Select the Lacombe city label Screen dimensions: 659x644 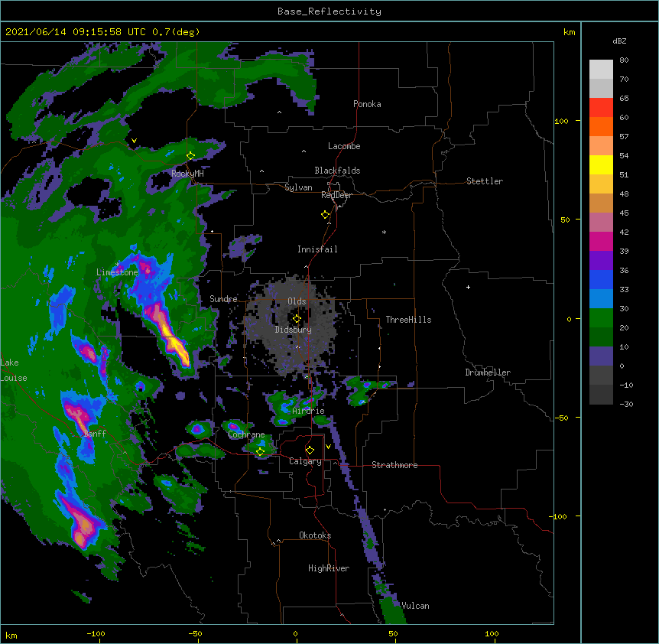pos(344,146)
